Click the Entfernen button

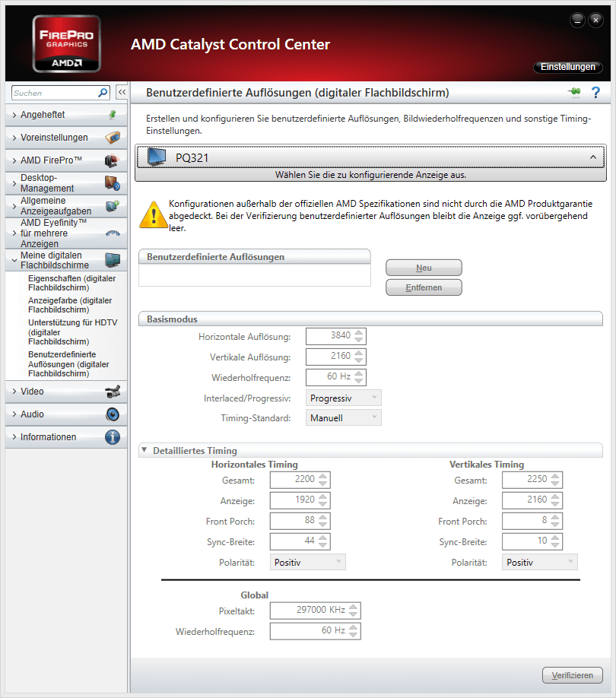coord(424,287)
